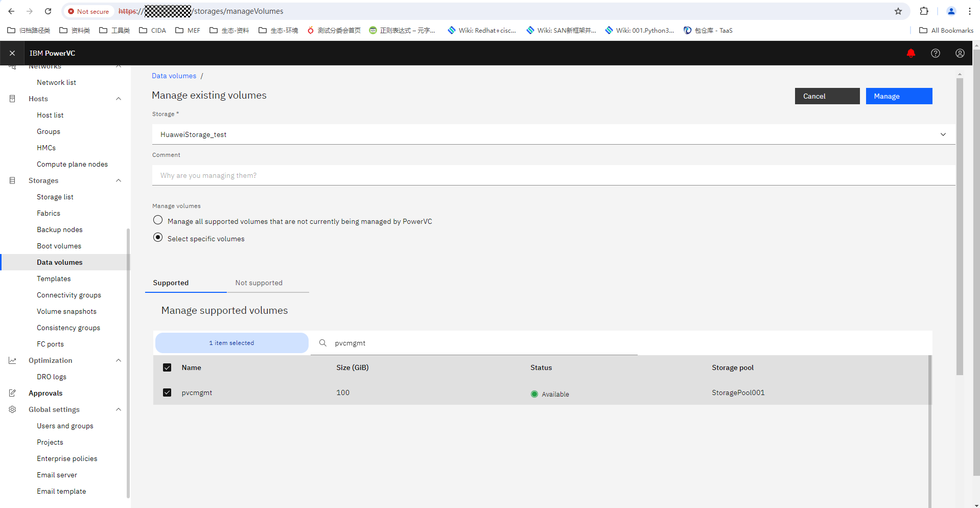Open Users and groups in sidebar
980x508 pixels.
tap(65, 426)
